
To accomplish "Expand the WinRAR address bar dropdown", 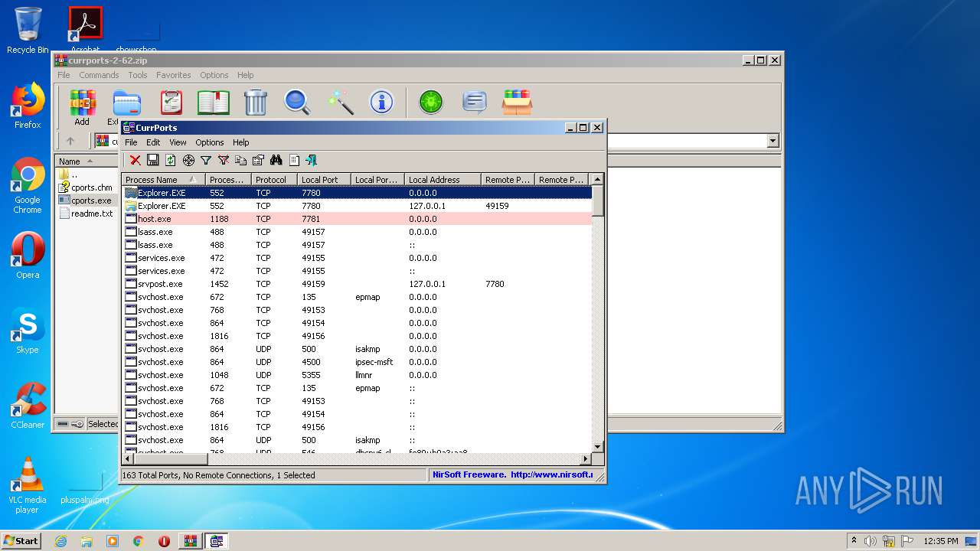I will click(x=773, y=141).
